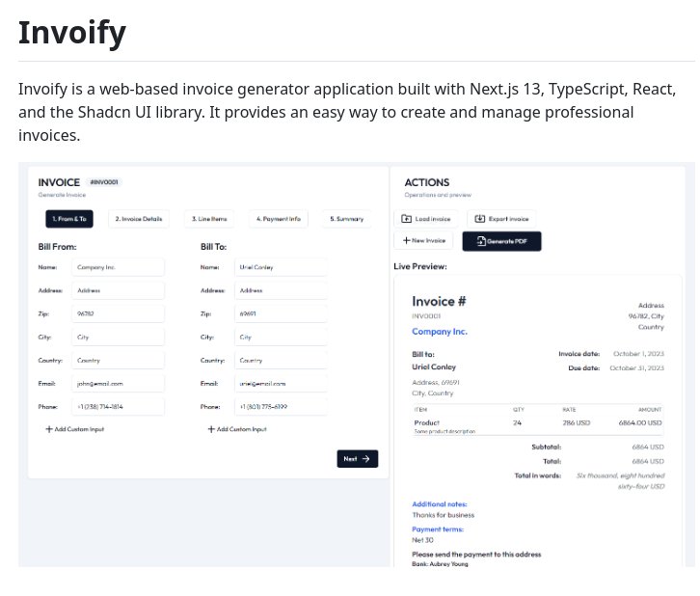700x596 pixels.
Task: Click the plus icon on New Invoice
Action: [405, 240]
